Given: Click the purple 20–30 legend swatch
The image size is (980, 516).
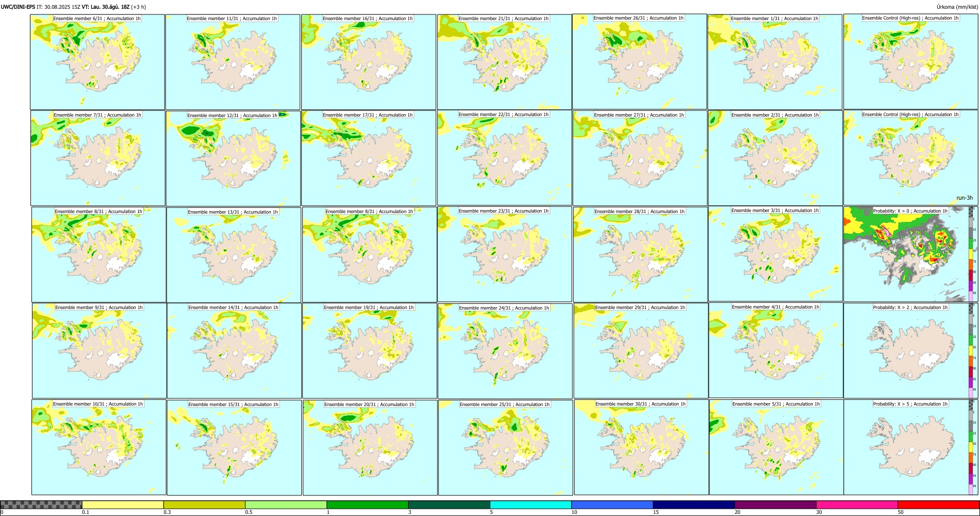Looking at the screenshot, I should [775, 505].
